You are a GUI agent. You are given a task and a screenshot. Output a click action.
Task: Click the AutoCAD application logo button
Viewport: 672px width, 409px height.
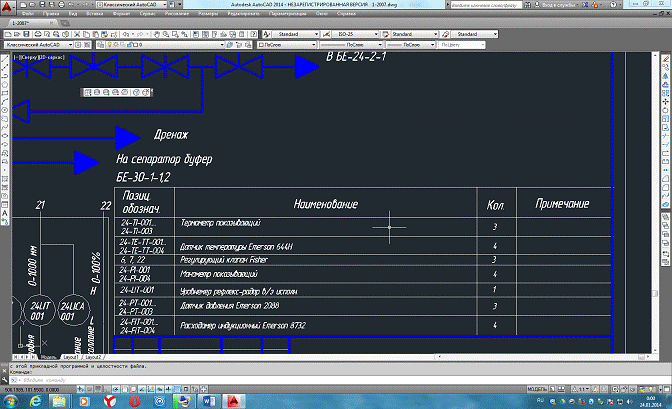(9, 6)
